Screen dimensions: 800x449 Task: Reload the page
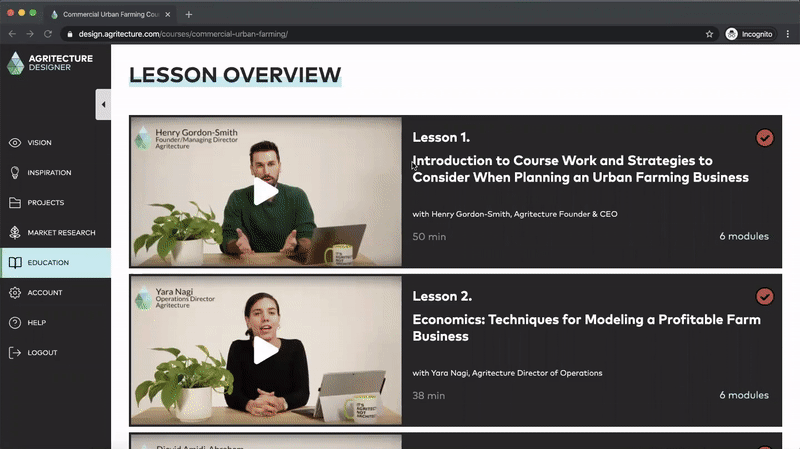48,34
